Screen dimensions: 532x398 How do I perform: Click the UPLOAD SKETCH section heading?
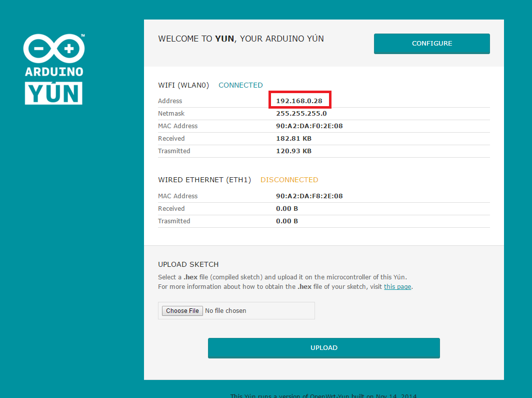pyautogui.click(x=188, y=264)
